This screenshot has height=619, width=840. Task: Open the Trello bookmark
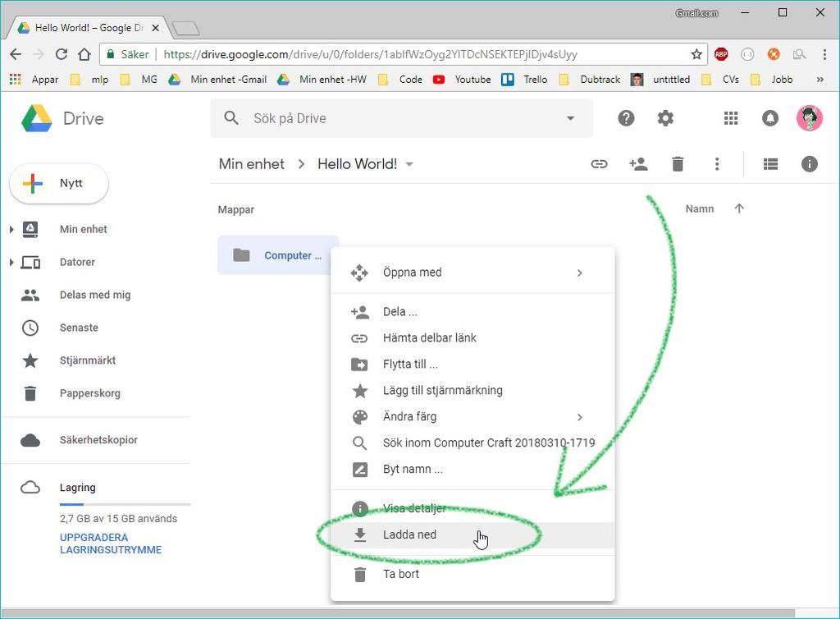(524, 80)
